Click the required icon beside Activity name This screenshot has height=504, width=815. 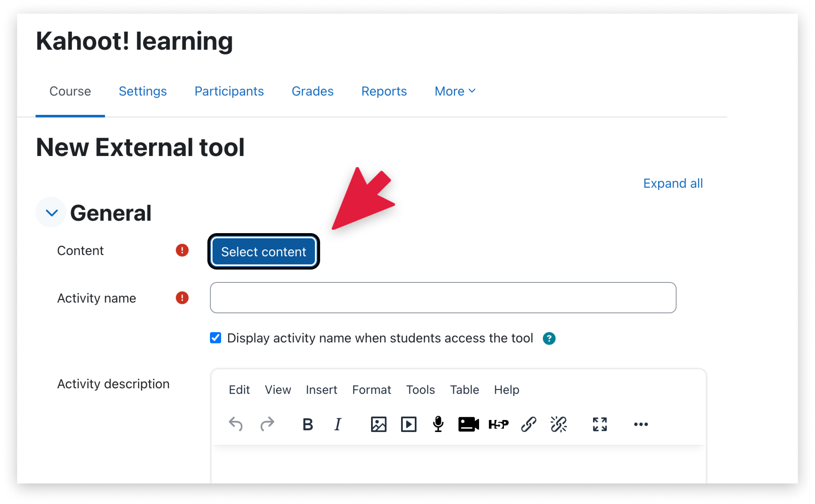pos(182,298)
